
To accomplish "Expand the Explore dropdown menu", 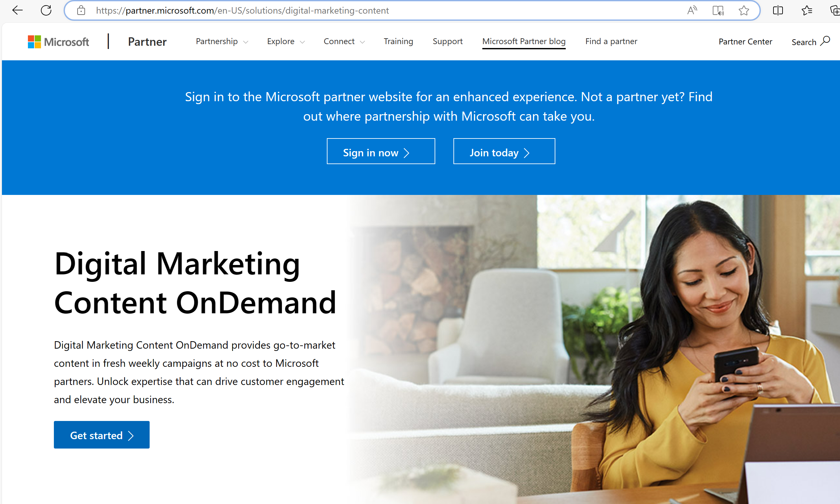I will [x=285, y=41].
